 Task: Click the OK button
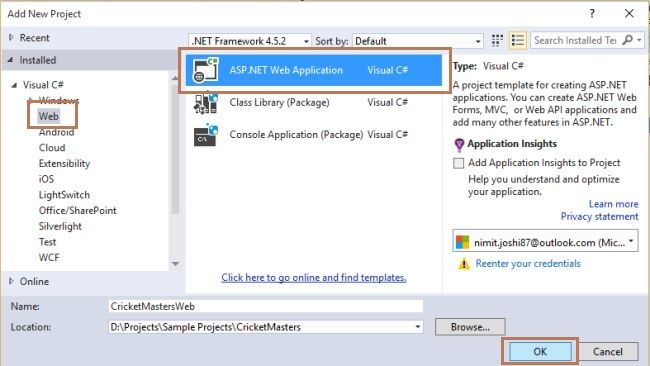click(540, 351)
